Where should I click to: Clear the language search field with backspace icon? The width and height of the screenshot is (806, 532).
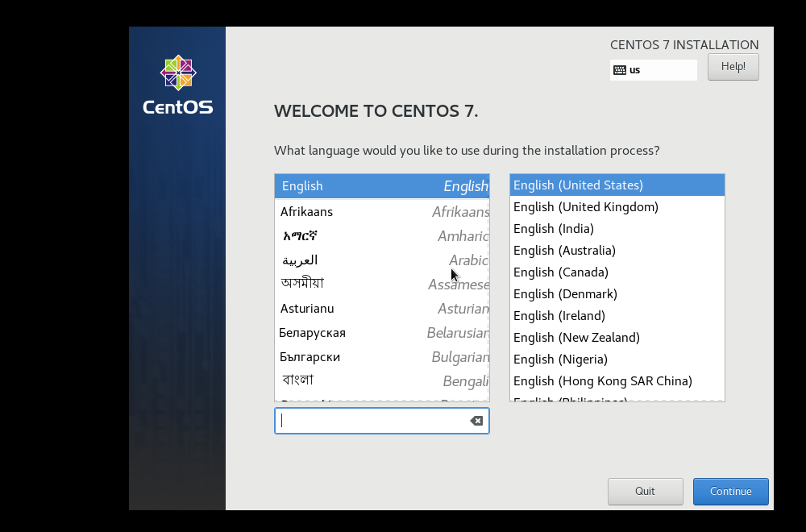pyautogui.click(x=476, y=421)
